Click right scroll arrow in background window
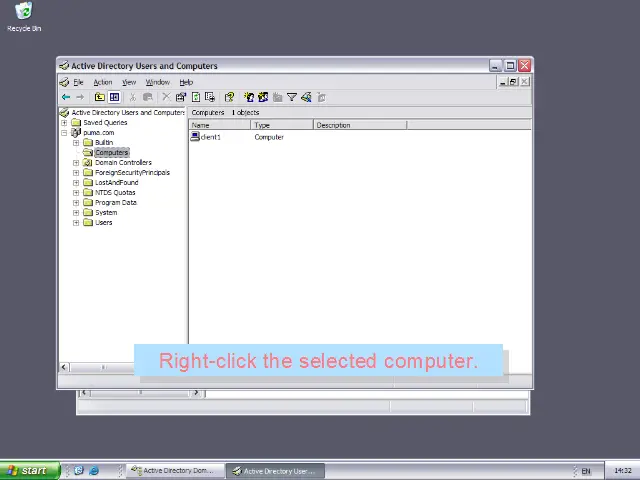This screenshot has width=640, height=480. click(x=196, y=393)
